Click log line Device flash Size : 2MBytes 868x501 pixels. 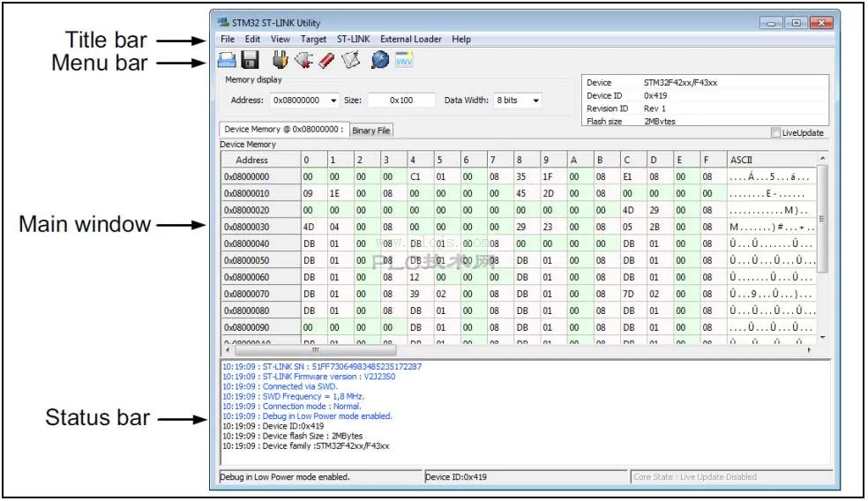(x=292, y=436)
